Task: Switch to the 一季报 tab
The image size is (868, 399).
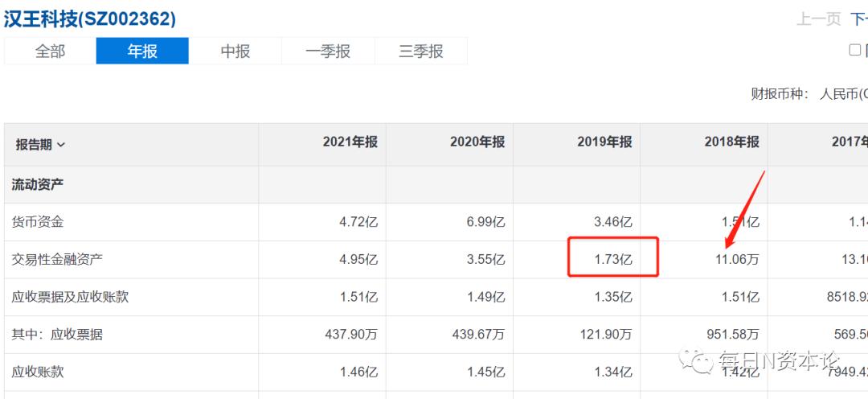Action: pyautogui.click(x=328, y=51)
